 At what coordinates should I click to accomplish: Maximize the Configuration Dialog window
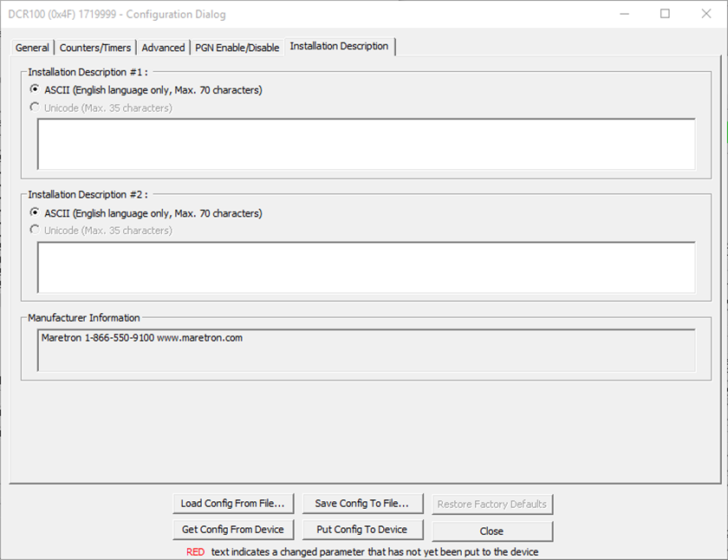point(665,14)
